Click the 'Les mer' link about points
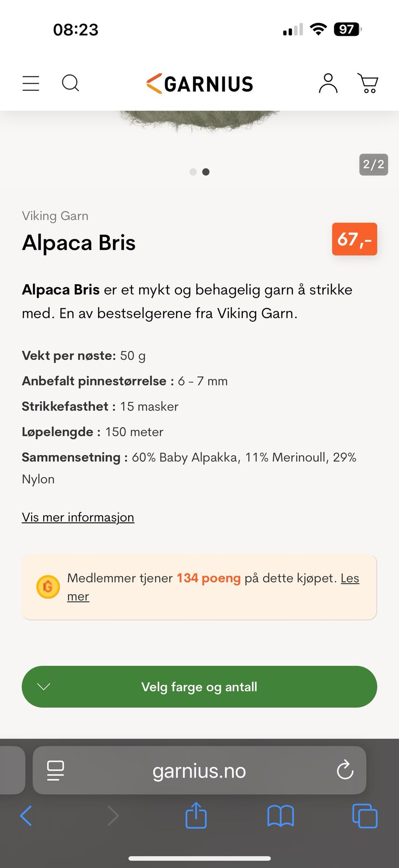The image size is (399, 868). click(x=350, y=578)
